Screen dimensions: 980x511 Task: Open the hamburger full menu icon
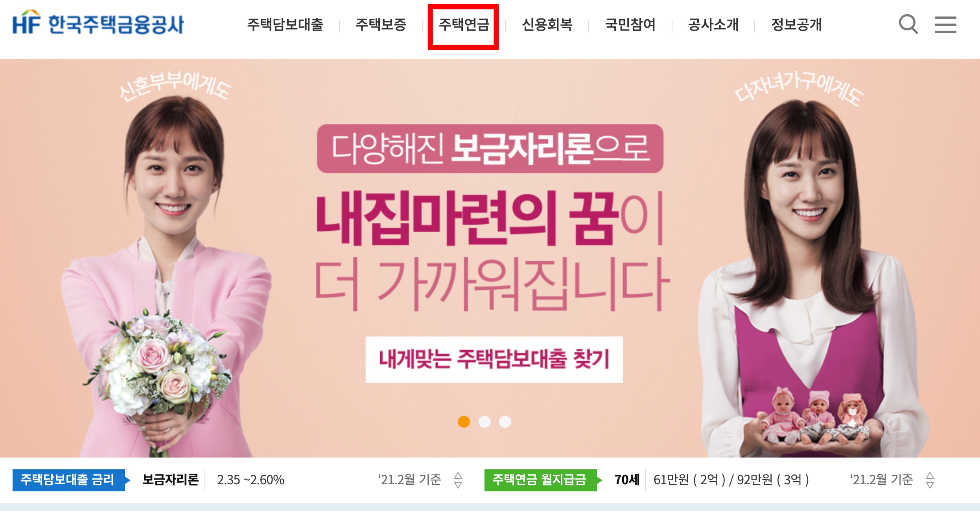pyautogui.click(x=945, y=24)
